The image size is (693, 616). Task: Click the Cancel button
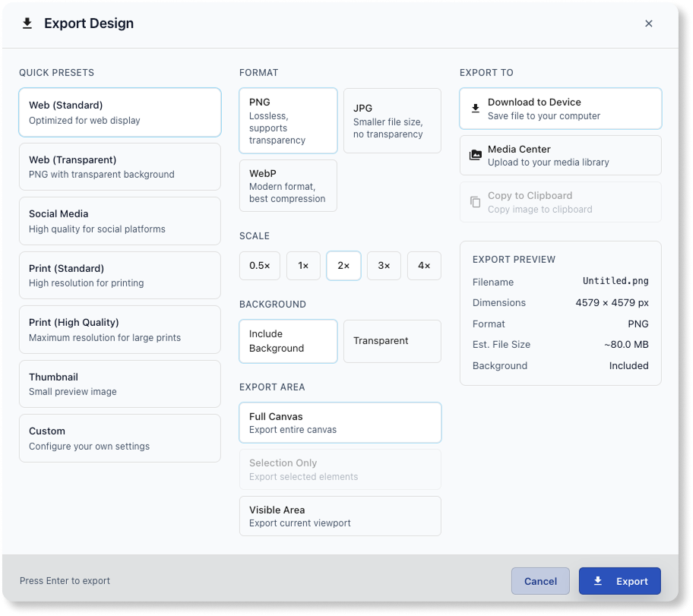pos(540,580)
